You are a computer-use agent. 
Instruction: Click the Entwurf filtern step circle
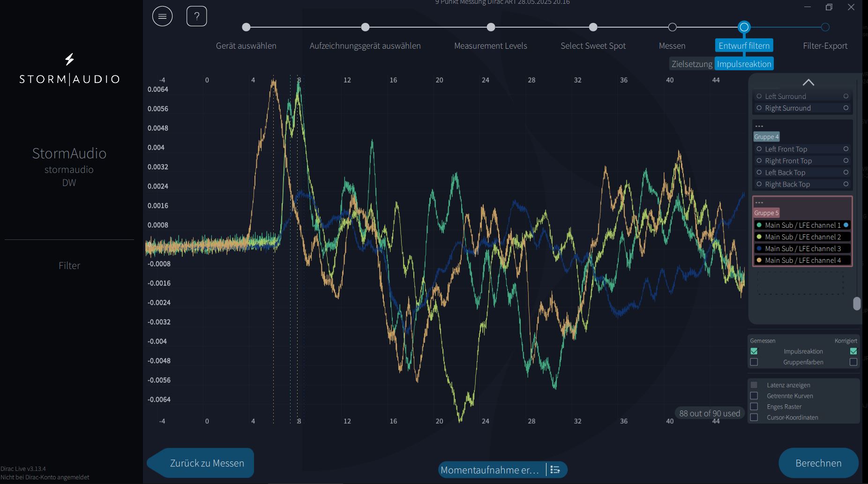click(x=744, y=27)
